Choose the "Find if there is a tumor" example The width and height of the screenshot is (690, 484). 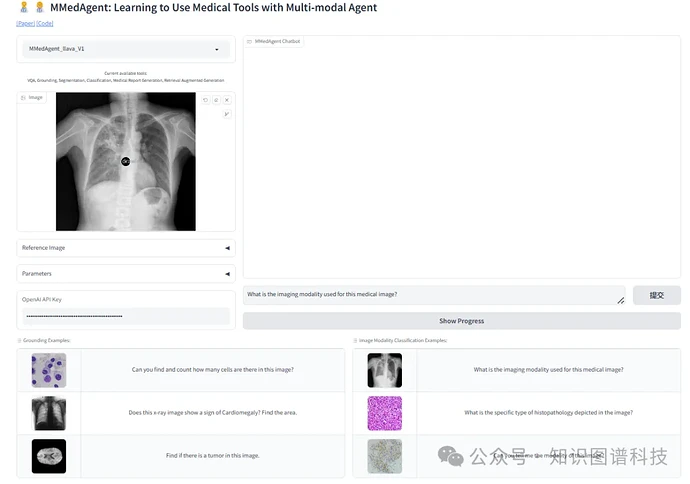pyautogui.click(x=212, y=455)
